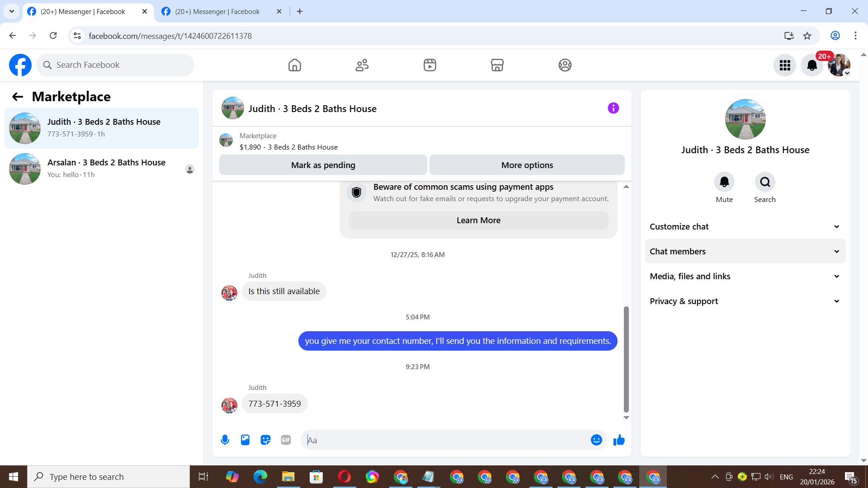The width and height of the screenshot is (868, 488).
Task: Attach a photo using the image icon
Action: [x=245, y=440]
